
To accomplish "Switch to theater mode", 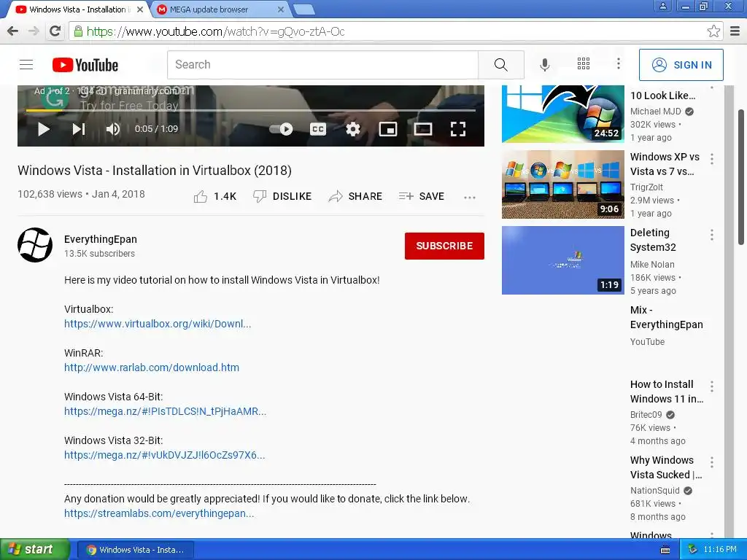I will (x=423, y=129).
